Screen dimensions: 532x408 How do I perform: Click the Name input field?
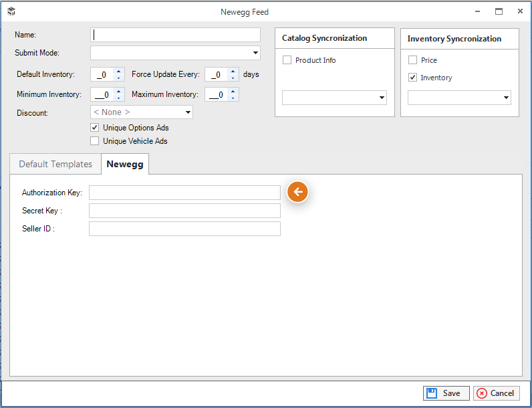pos(175,35)
